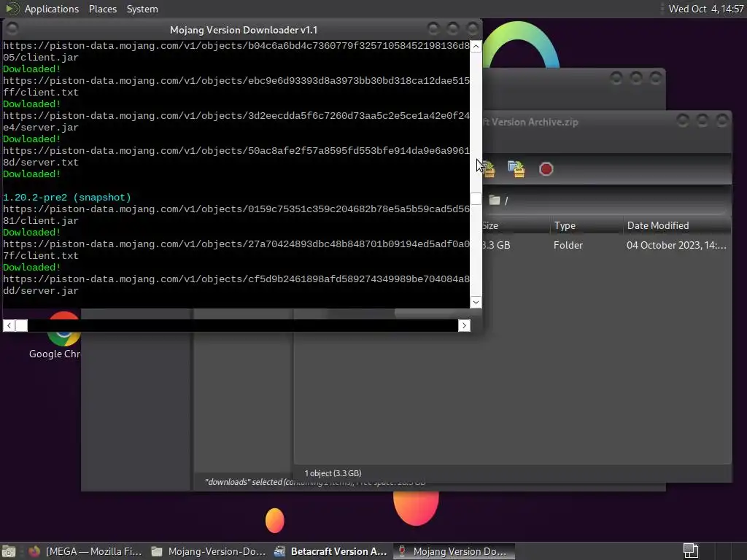The image size is (747, 560).
Task: Select the Folder type cell in archive
Action: pos(568,245)
